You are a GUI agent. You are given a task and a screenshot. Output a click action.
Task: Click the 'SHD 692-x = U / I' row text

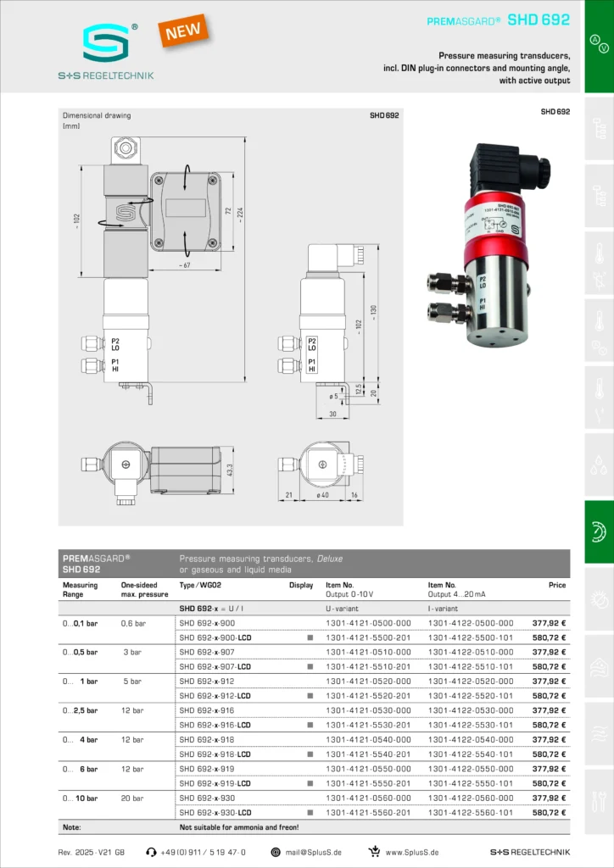(211, 609)
